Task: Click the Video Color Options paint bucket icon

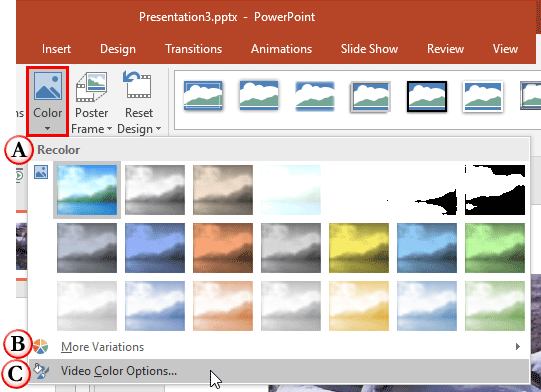Action: (x=41, y=371)
